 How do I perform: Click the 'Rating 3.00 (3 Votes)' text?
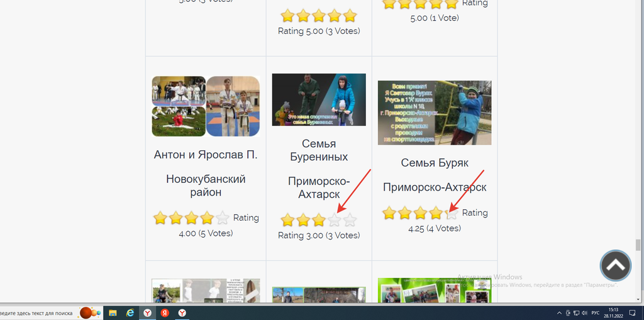tap(319, 236)
